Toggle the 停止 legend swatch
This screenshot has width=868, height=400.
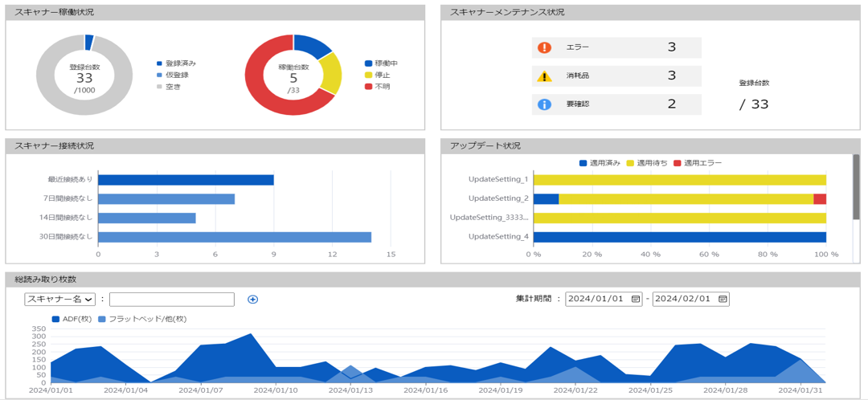(369, 76)
